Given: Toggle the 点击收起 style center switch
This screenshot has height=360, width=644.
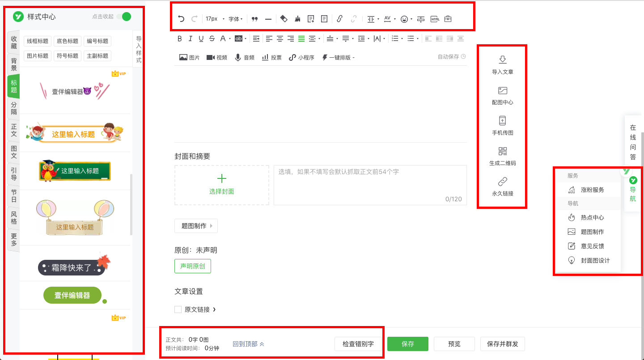Looking at the screenshot, I should [x=123, y=17].
